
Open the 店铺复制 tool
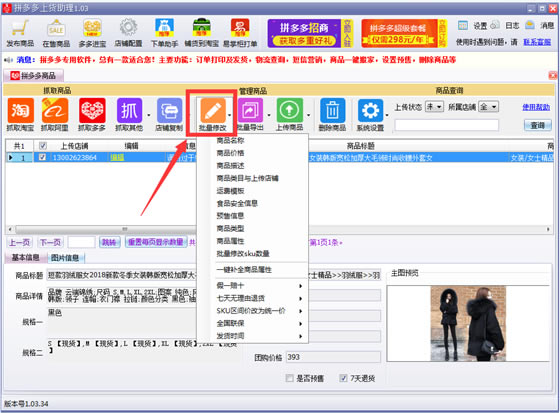pyautogui.click(x=169, y=114)
